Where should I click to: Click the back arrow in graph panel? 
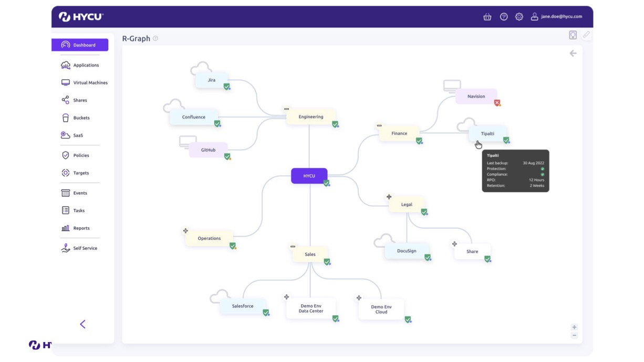coord(573,54)
